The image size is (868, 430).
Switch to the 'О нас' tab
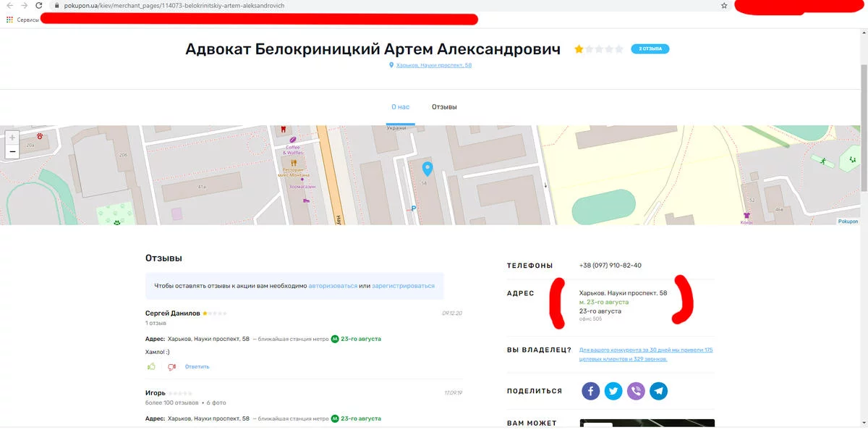400,106
